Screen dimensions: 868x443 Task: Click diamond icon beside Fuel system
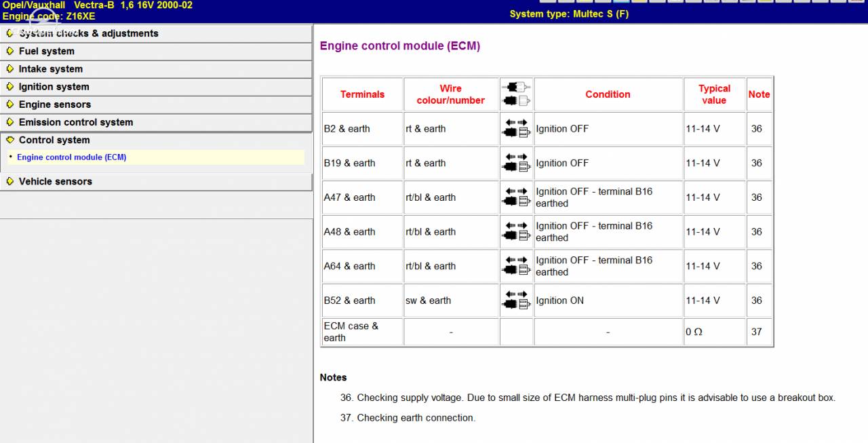(x=9, y=51)
